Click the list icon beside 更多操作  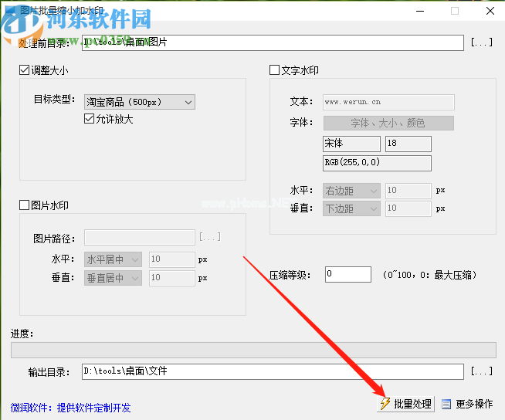click(446, 404)
